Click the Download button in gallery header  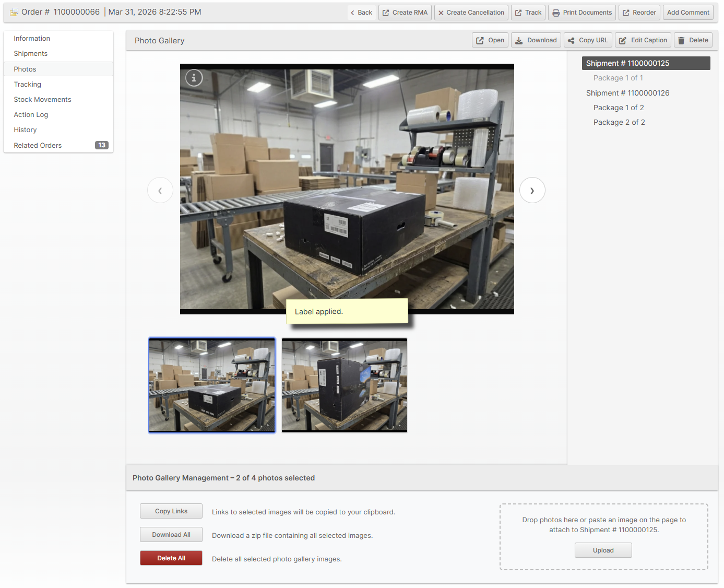tap(536, 40)
